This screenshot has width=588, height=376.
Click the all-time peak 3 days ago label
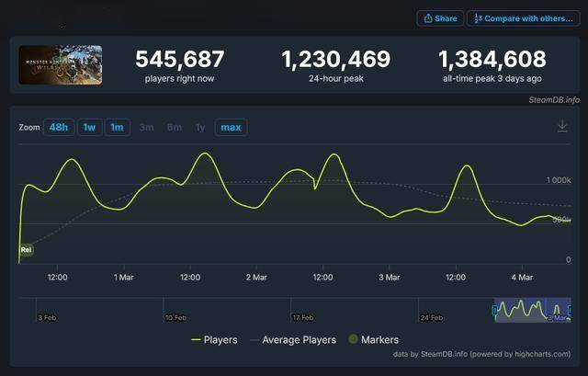(x=492, y=79)
